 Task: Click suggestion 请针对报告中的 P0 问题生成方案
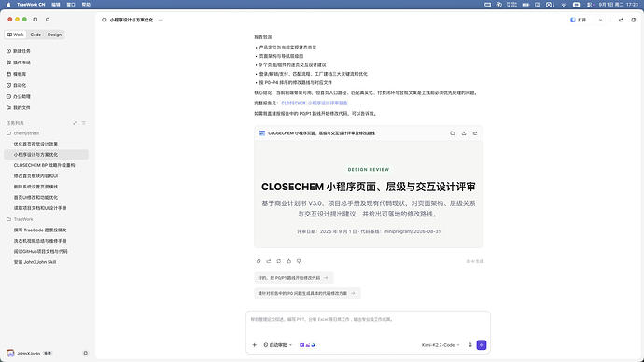point(307,294)
